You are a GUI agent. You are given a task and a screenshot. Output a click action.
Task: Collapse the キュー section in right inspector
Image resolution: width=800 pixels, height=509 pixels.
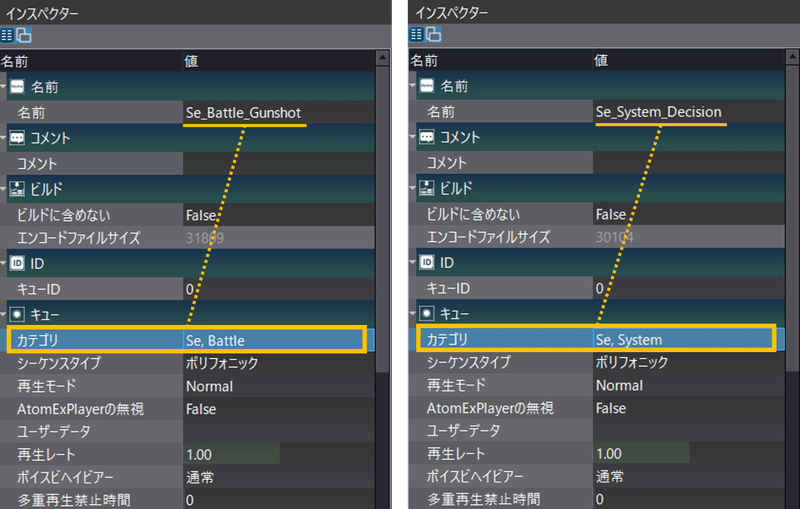coord(412,313)
